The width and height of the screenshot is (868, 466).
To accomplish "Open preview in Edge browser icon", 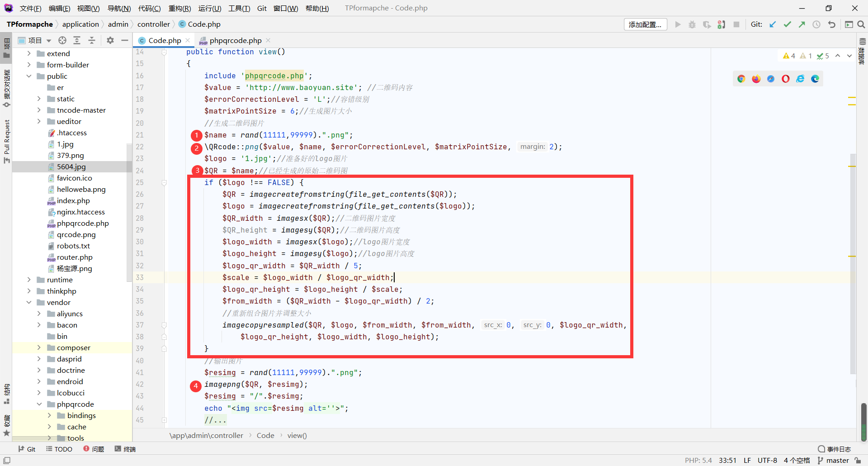I will (x=815, y=79).
